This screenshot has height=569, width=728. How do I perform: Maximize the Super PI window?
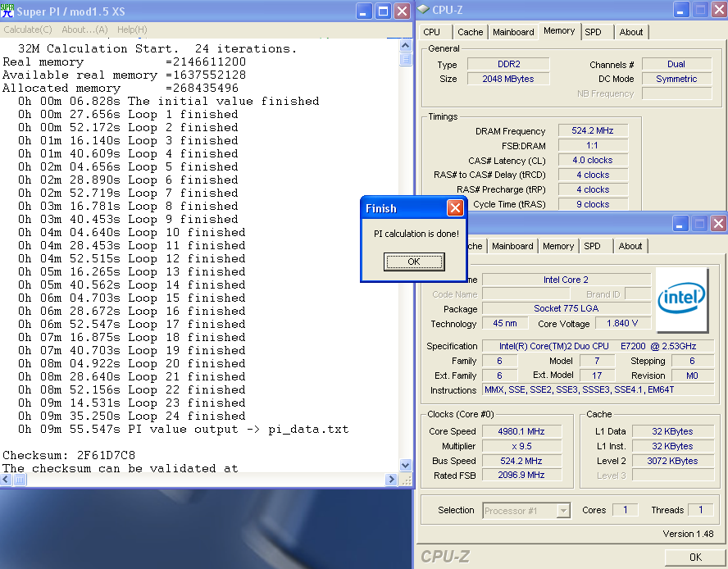coord(383,11)
